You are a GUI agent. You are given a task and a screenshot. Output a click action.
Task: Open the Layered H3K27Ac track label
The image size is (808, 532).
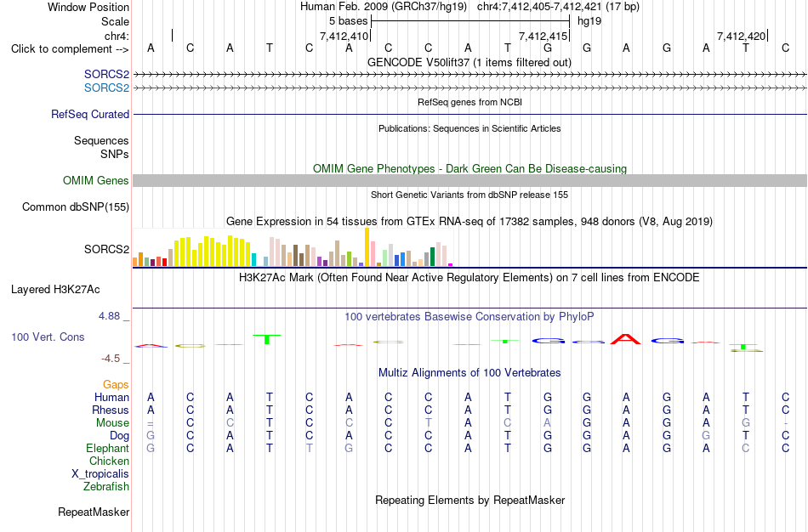pos(55,290)
